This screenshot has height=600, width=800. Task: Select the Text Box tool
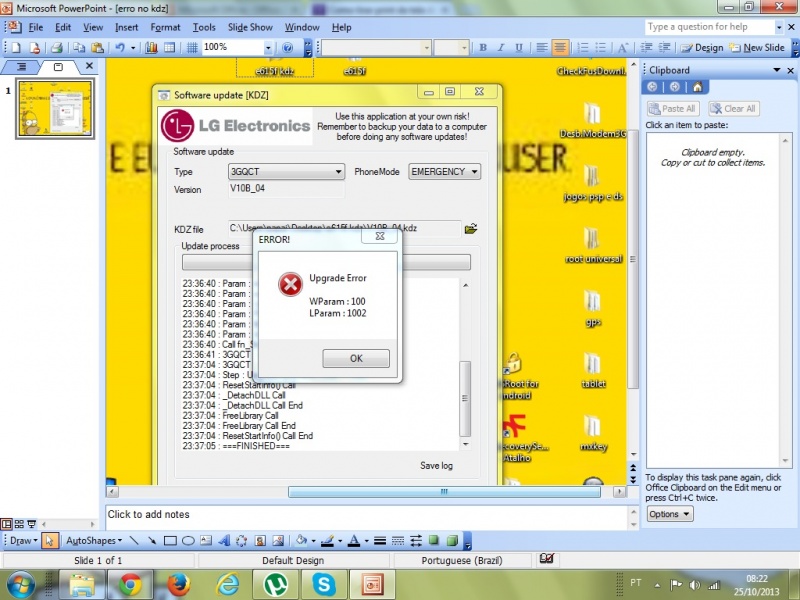[x=206, y=540]
